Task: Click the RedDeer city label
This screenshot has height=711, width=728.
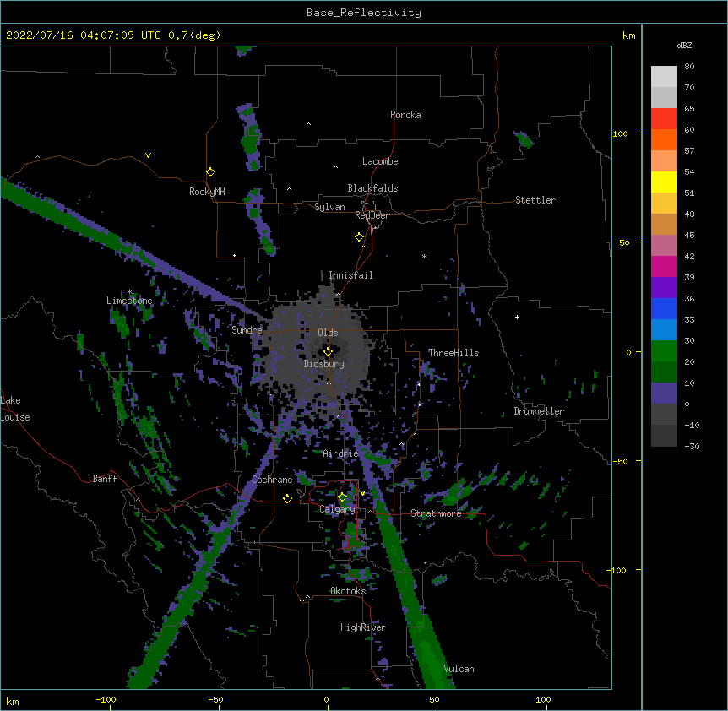Action: click(372, 215)
